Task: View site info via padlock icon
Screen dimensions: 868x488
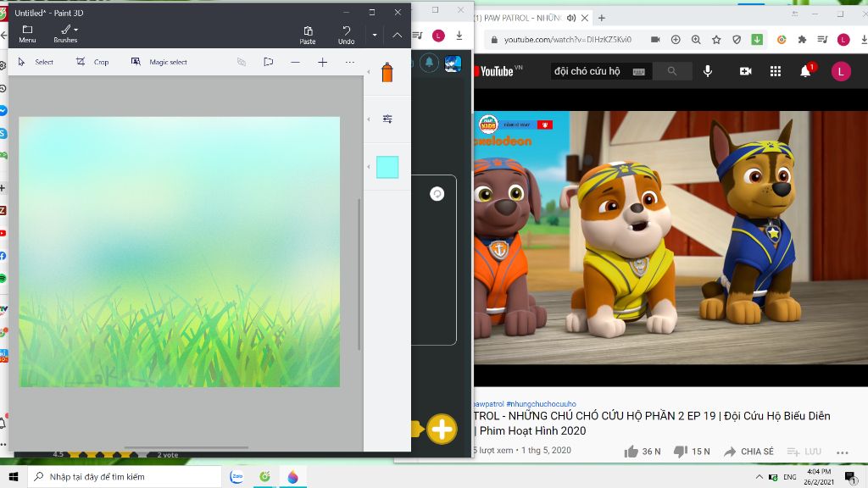Action: 494,39
